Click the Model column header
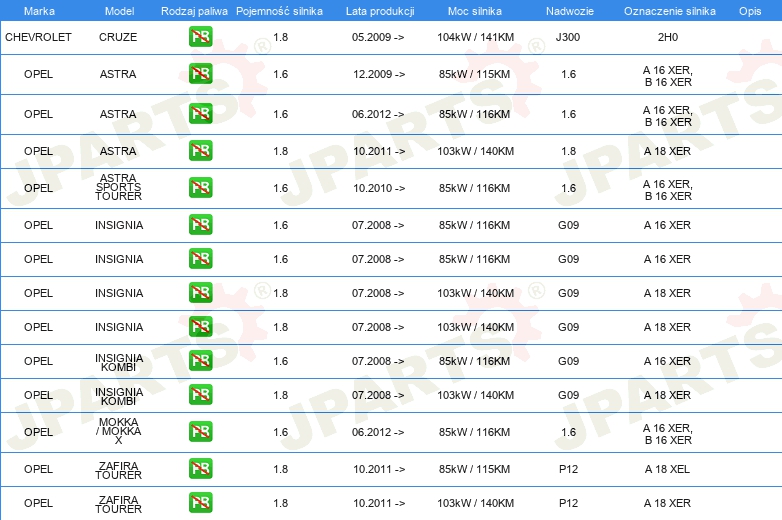The height and width of the screenshot is (520, 782). pyautogui.click(x=119, y=11)
